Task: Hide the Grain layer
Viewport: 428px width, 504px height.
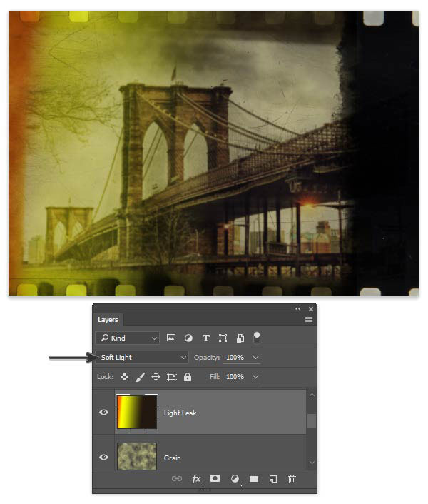Action: point(103,458)
